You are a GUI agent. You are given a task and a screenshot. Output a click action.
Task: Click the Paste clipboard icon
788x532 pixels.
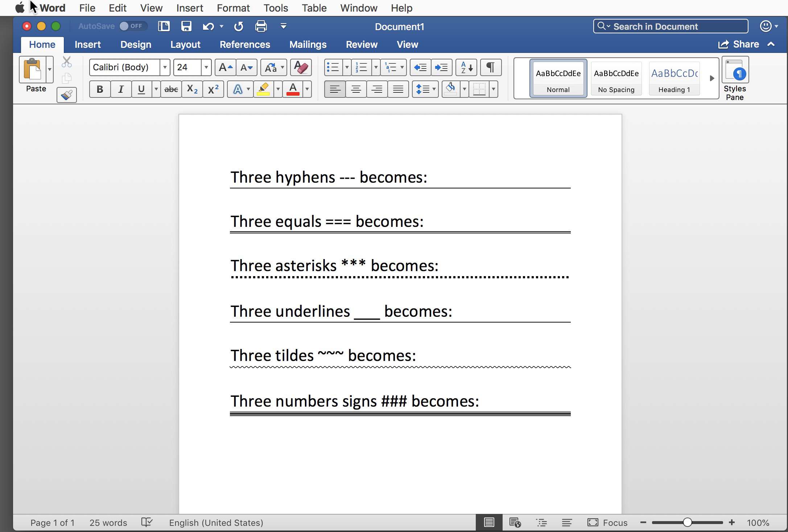(32, 69)
